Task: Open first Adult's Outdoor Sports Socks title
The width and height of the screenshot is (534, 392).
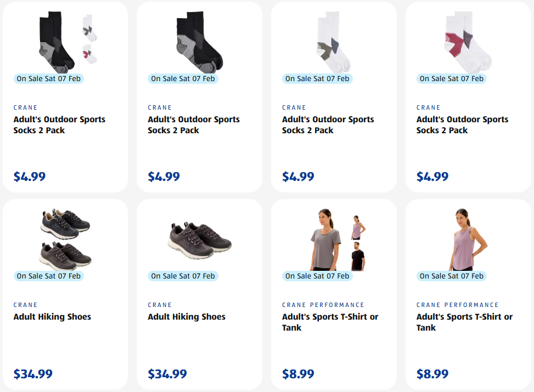Action: point(59,125)
